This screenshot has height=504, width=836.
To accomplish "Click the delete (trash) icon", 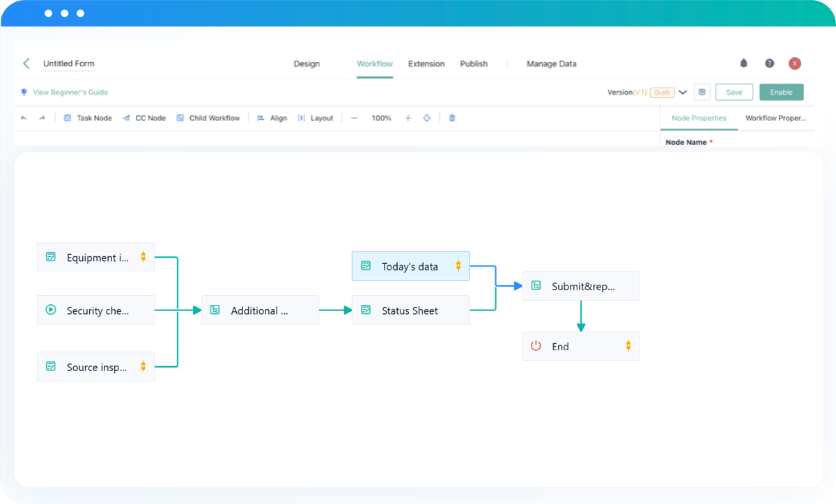I will [x=451, y=118].
